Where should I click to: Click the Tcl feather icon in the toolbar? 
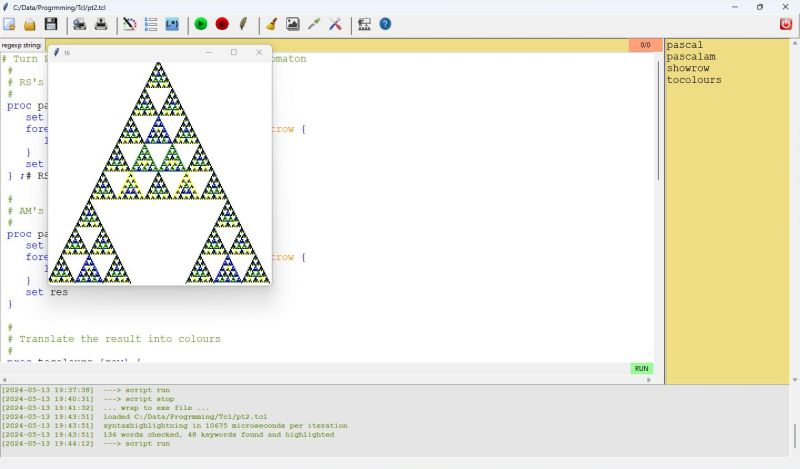243,24
